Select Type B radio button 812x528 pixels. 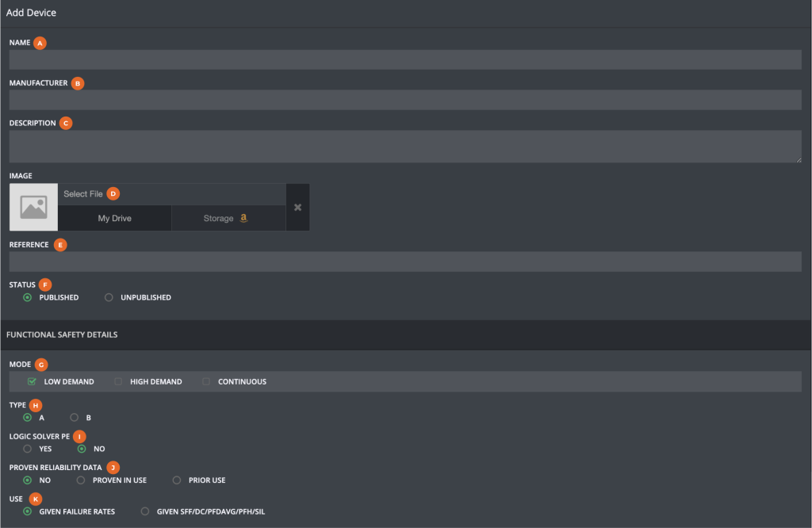(x=74, y=418)
